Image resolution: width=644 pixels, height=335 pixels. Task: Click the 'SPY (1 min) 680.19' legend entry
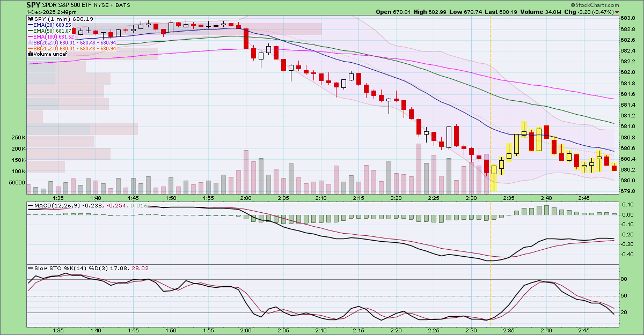tap(63, 19)
